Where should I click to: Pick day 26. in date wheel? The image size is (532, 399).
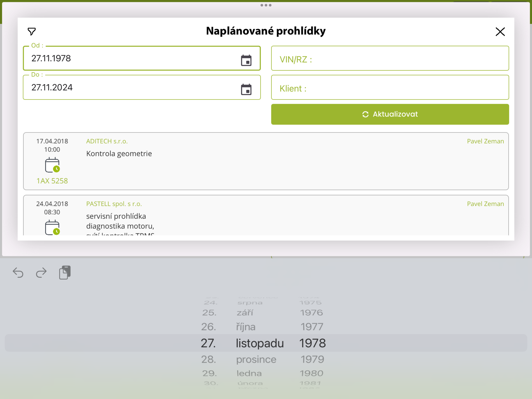pos(209,327)
